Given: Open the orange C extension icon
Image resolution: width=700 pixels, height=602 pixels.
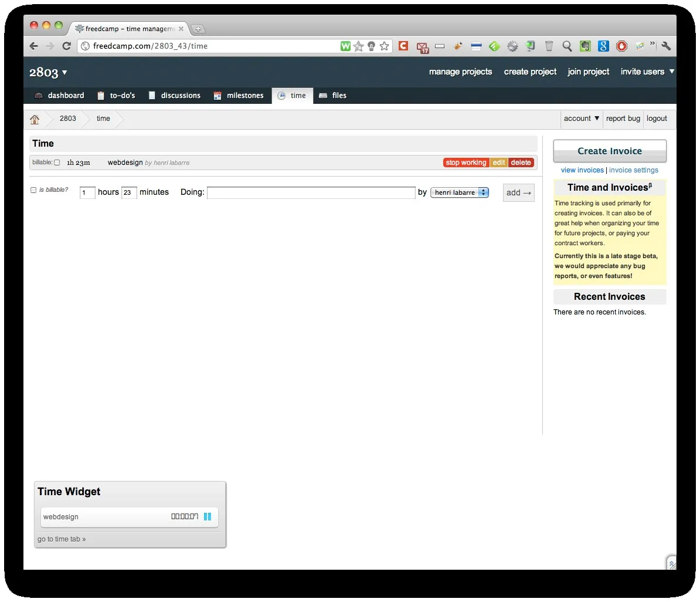Looking at the screenshot, I should click(403, 46).
